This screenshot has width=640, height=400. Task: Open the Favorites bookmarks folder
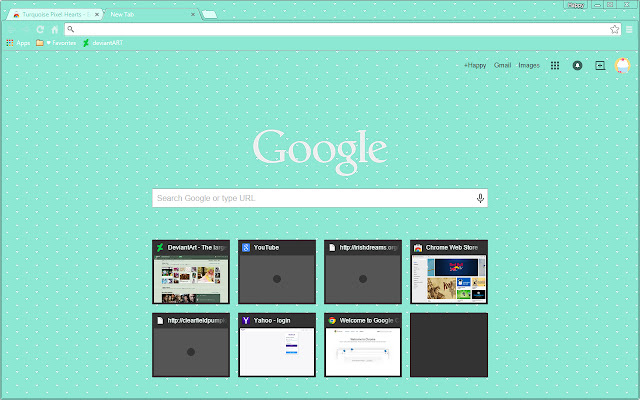[x=56, y=43]
